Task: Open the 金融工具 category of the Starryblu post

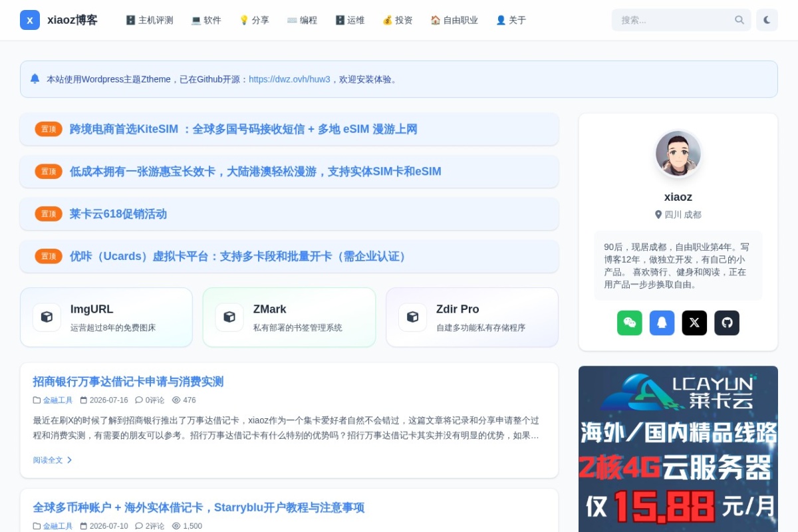Action: pos(58,526)
